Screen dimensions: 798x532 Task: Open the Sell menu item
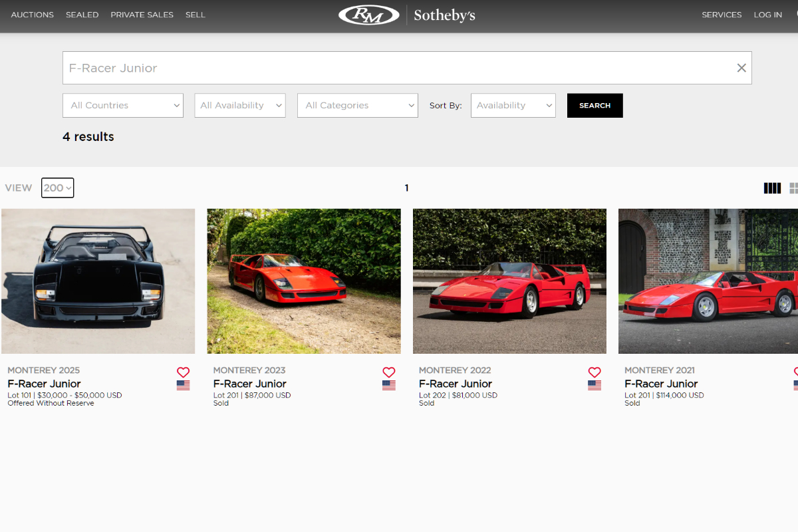click(196, 15)
